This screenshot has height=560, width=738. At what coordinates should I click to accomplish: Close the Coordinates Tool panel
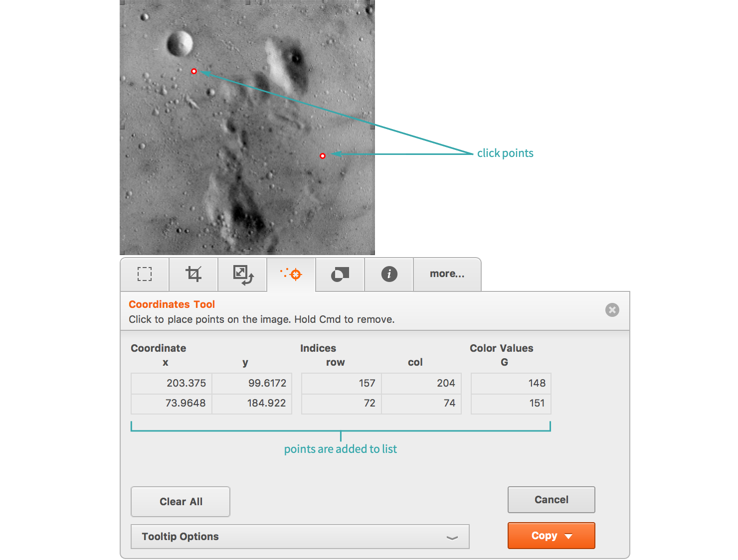coord(612,310)
